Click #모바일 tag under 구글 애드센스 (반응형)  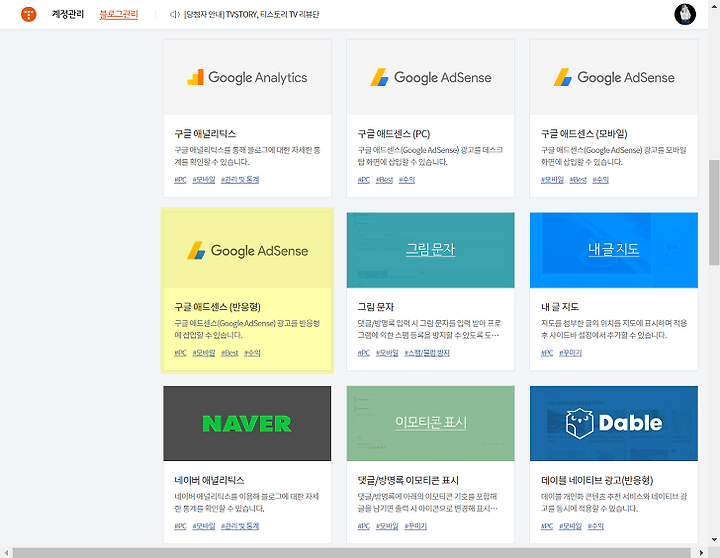click(x=203, y=353)
